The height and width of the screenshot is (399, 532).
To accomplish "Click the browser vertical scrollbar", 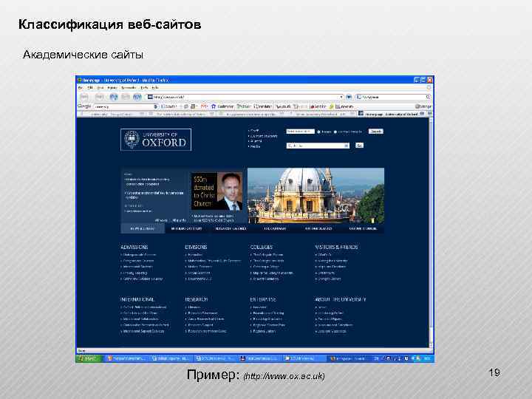I will coord(432,232).
